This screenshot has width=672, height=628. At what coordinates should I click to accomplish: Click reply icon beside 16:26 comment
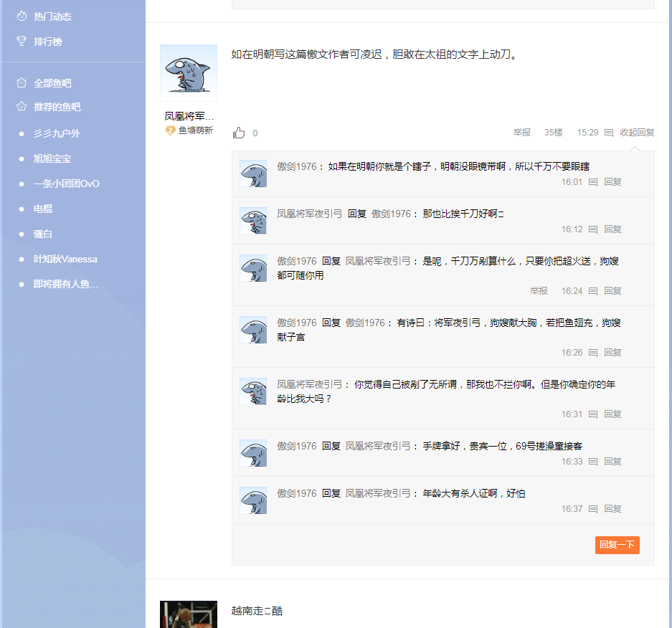click(593, 353)
